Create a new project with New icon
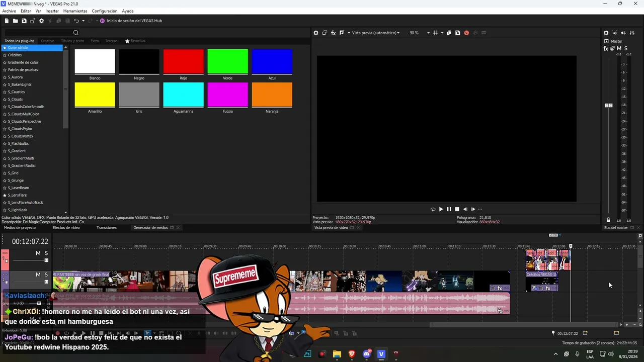644x362 pixels. tap(7, 21)
